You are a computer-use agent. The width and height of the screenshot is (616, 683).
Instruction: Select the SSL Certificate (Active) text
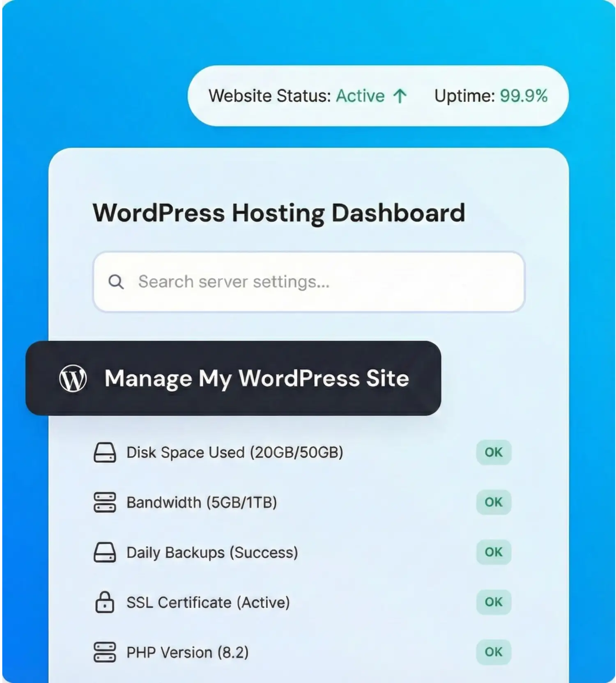click(x=208, y=603)
